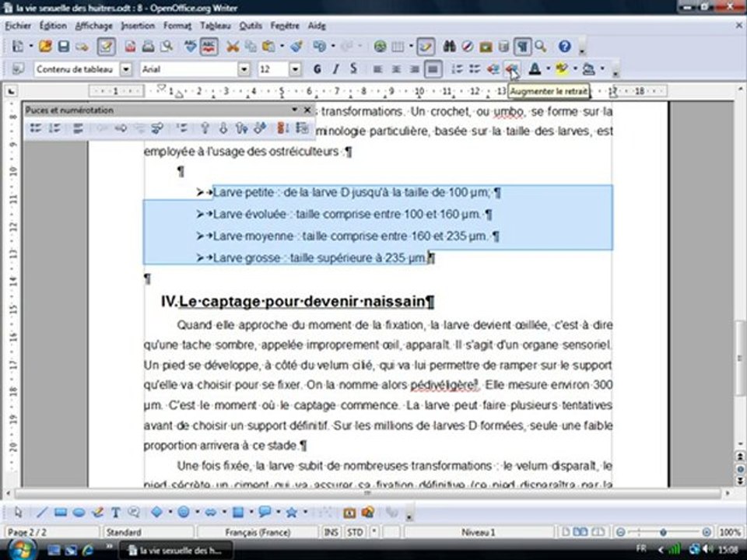Image resolution: width=747 pixels, height=560 pixels.
Task: Open the Affichage menu
Action: click(x=94, y=26)
